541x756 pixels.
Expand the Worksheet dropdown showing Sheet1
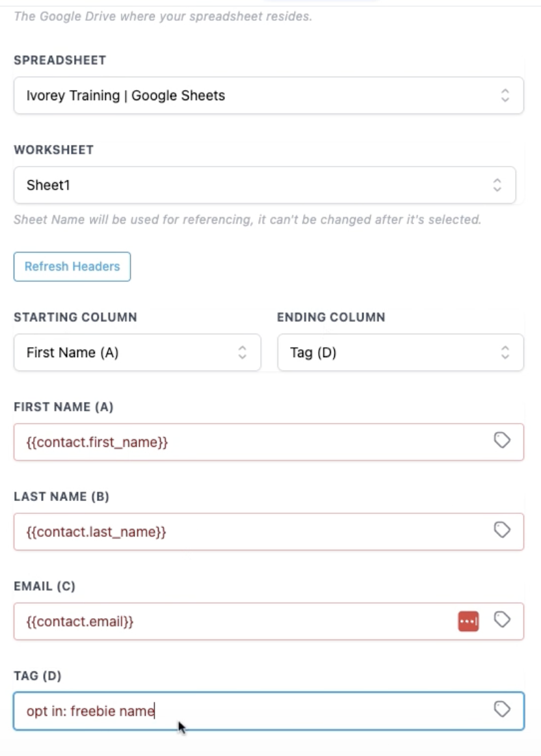265,185
